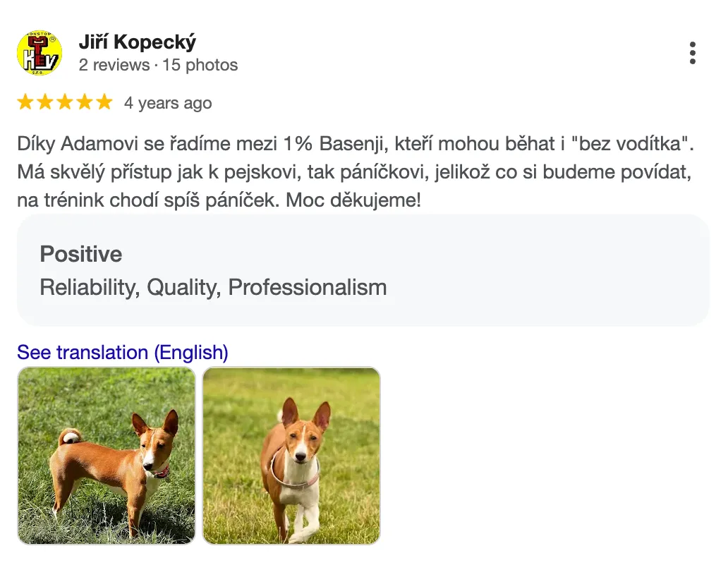Select the "See translation (English)" link
The height and width of the screenshot is (570, 728).
(x=123, y=352)
